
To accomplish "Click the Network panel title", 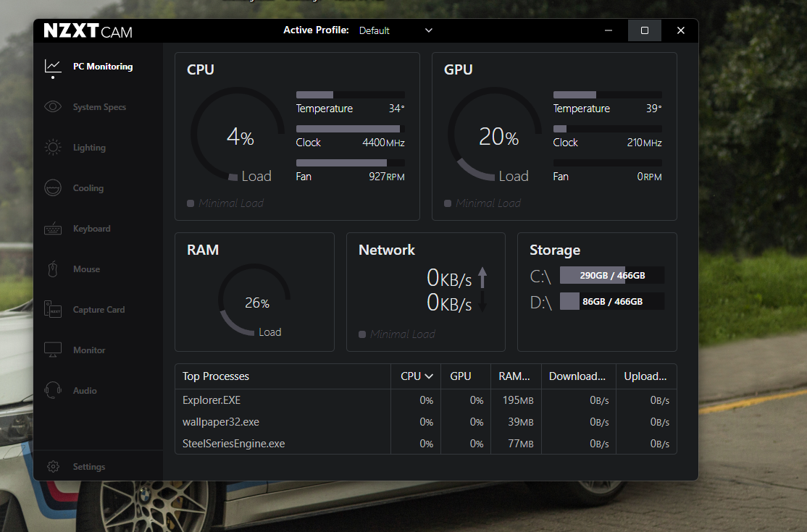I will point(387,250).
